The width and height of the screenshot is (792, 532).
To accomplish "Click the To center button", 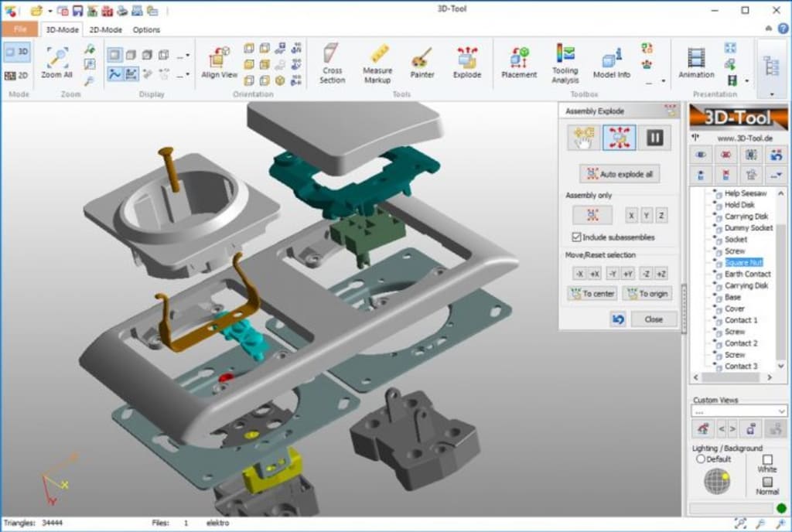I will (592, 293).
